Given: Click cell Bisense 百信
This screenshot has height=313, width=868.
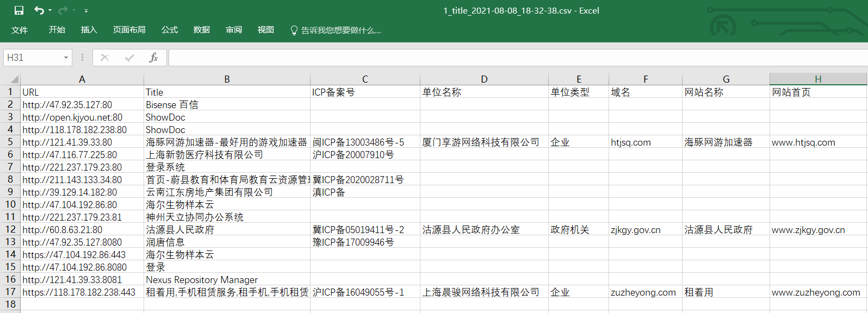Looking at the screenshot, I should tap(227, 104).
